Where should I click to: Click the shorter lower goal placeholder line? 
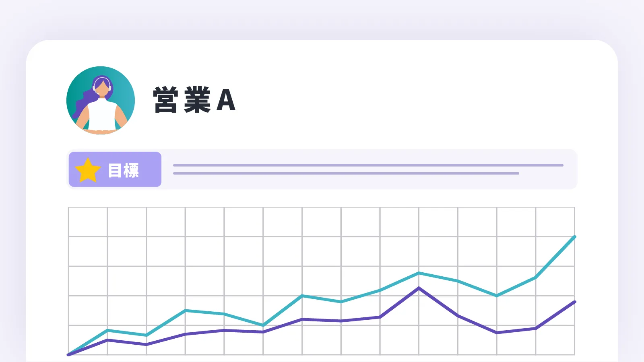tap(346, 173)
